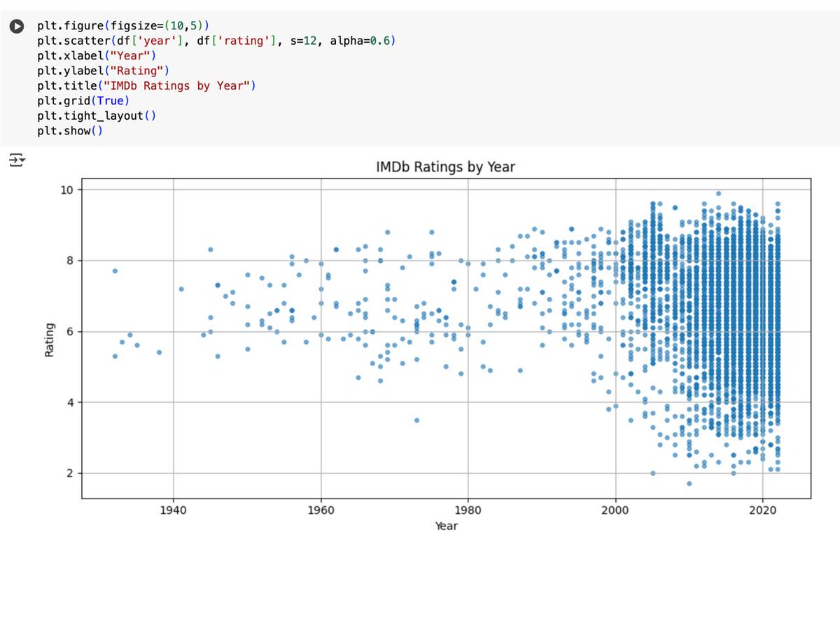Click the 1940 x-axis tick label
Image resolution: width=840 pixels, height=628 pixels.
[173, 510]
